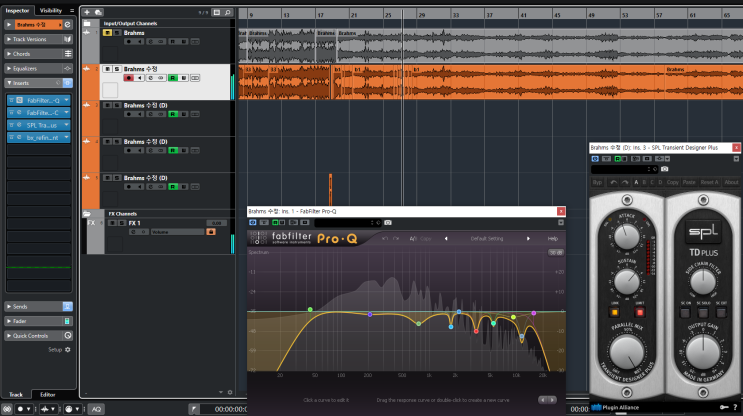
Task: Click SPL plugin Byp bypass button
Action: [597, 182]
